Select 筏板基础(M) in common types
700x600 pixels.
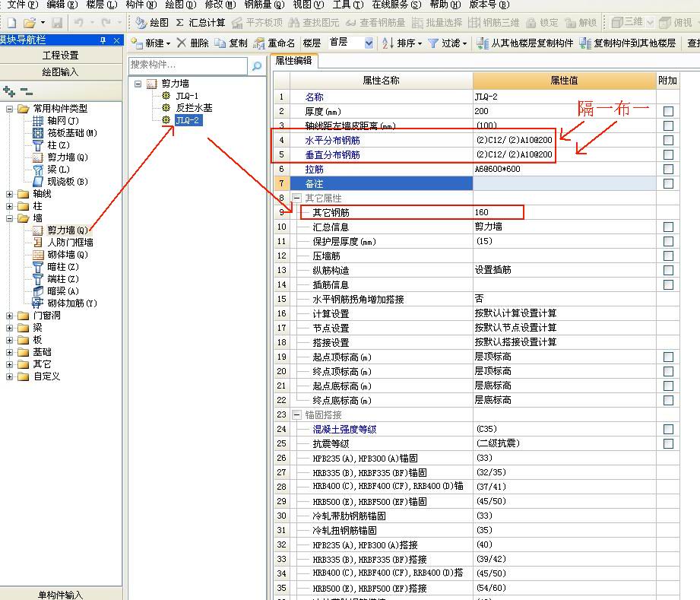pos(72,133)
